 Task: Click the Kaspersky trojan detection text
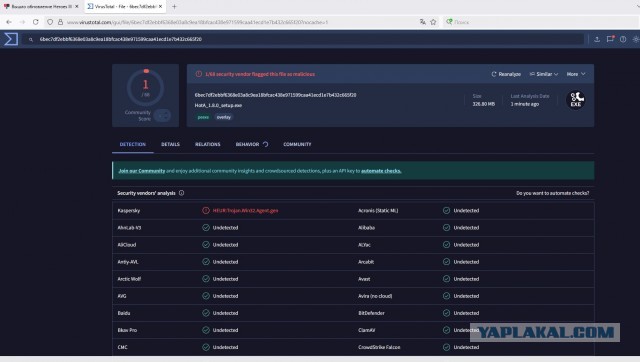coord(245,211)
